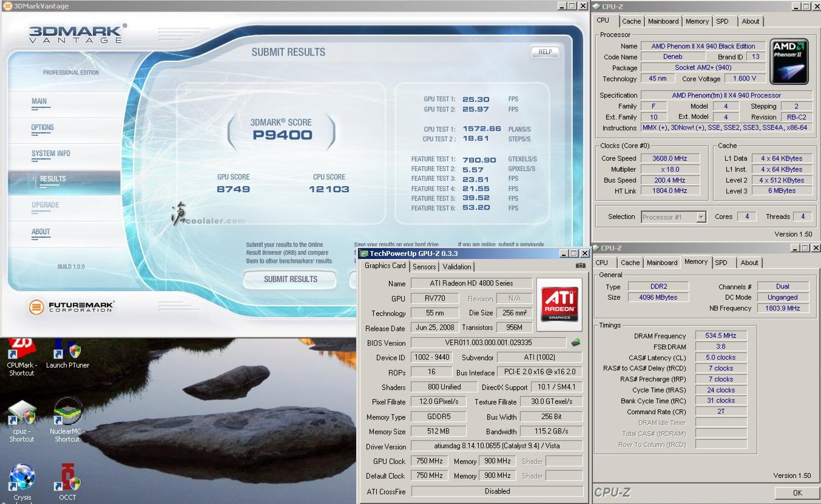Viewport: 821px width, 504px height.
Task: Open Cache tab in top CPU-Z window
Action: tap(631, 21)
